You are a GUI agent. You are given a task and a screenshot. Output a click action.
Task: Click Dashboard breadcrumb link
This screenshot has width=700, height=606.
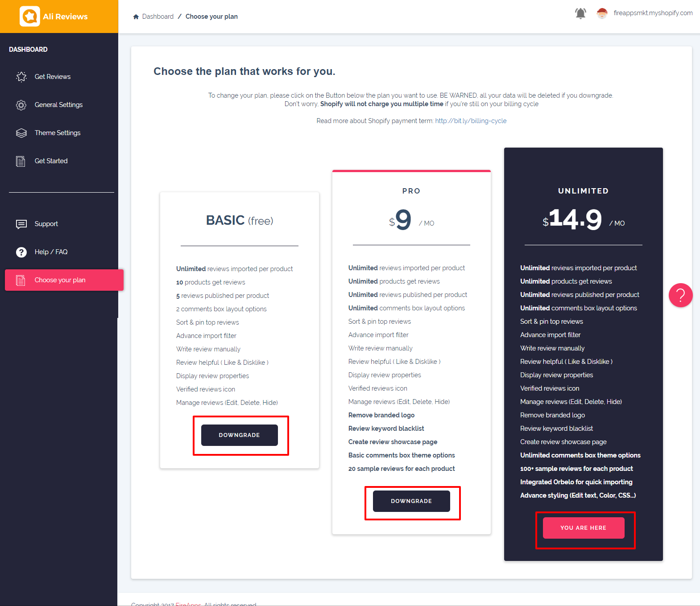point(158,16)
